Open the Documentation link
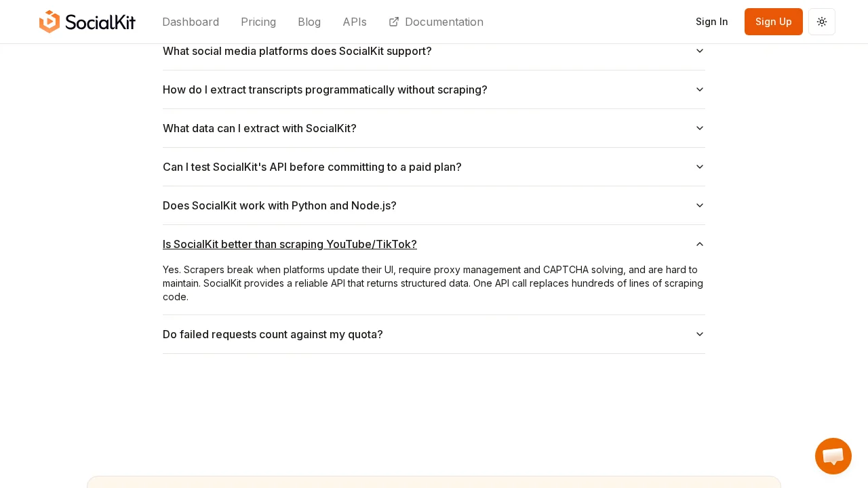This screenshot has width=868, height=488. (x=444, y=22)
